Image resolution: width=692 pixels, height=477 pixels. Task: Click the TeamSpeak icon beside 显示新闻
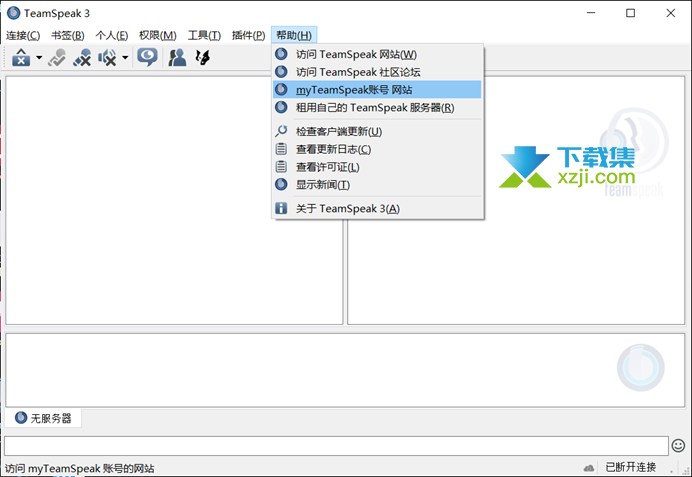(x=281, y=184)
